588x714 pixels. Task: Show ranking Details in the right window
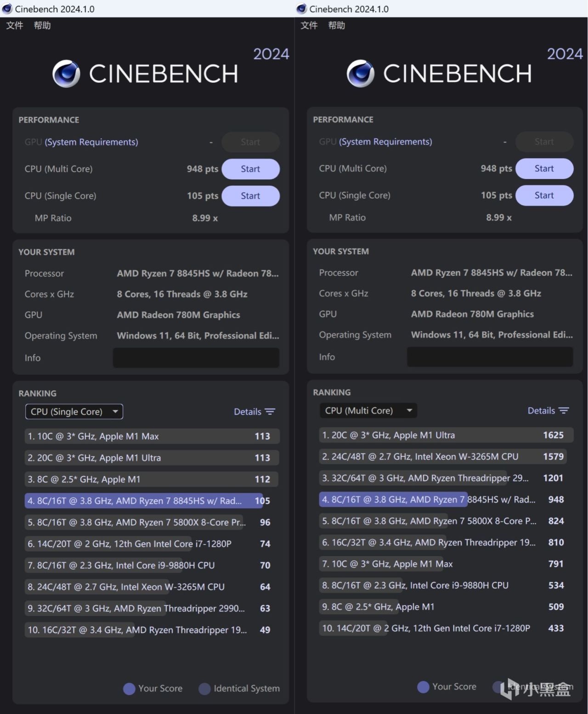click(x=548, y=410)
